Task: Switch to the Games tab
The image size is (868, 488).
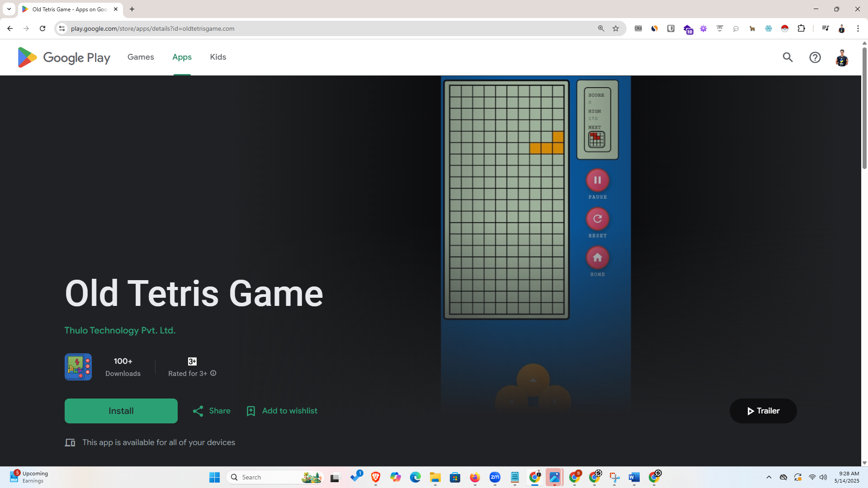Action: point(141,57)
